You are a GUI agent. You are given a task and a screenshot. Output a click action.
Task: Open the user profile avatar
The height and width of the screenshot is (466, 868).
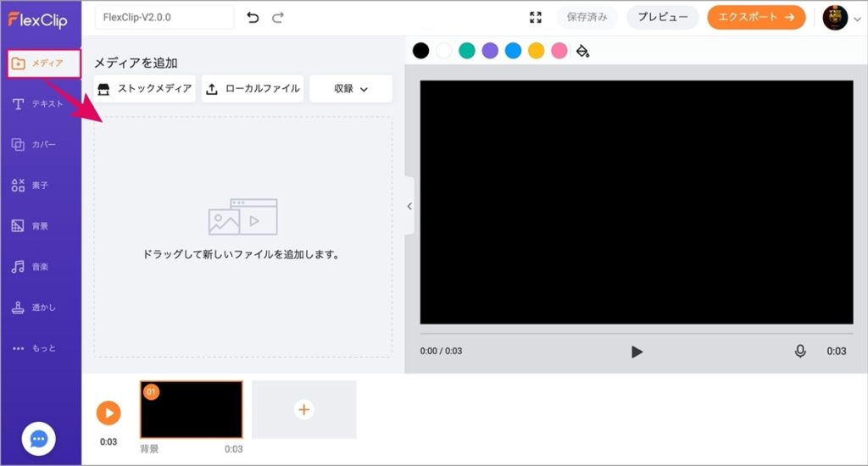835,18
